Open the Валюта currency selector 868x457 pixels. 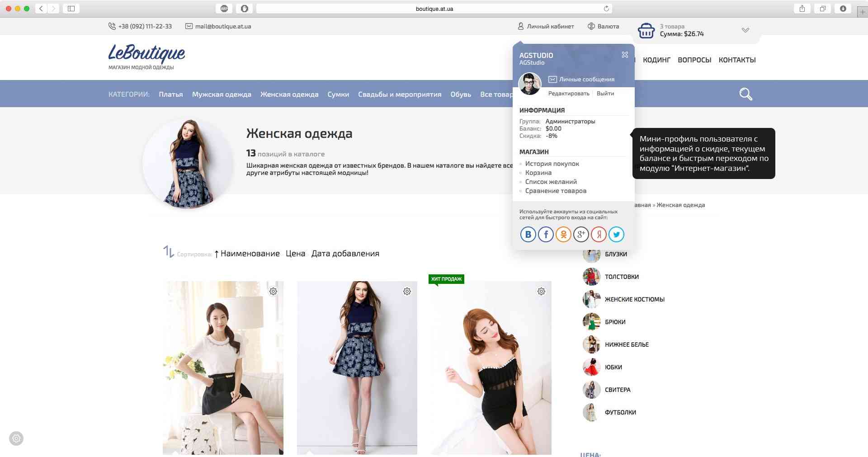coord(603,27)
